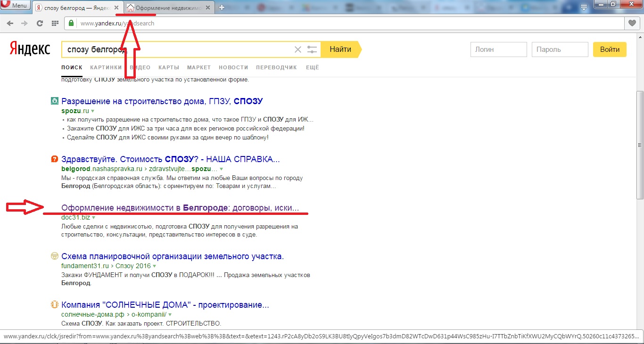This screenshot has width=644, height=344.
Task: Click the doc31.biz green URL
Action: (x=75, y=217)
